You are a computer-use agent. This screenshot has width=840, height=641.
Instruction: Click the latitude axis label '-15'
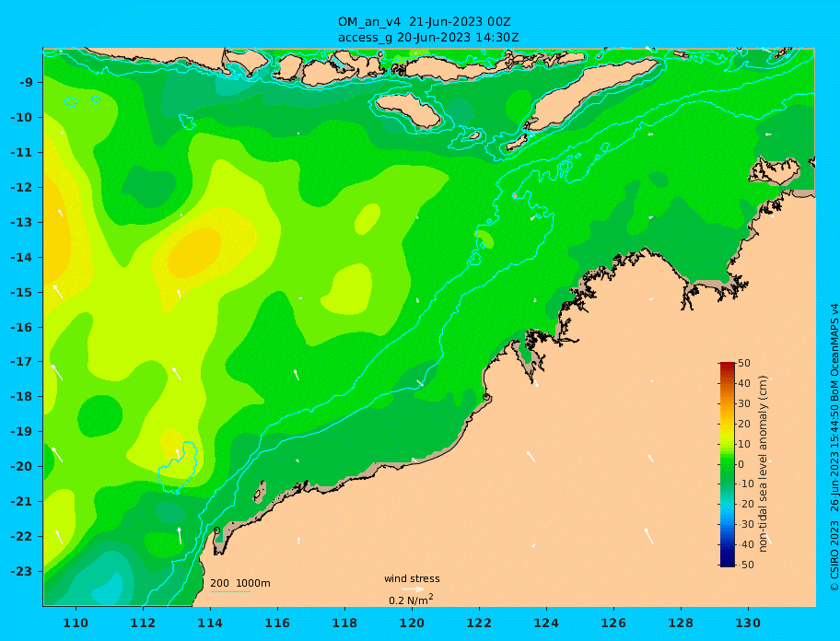[21, 292]
